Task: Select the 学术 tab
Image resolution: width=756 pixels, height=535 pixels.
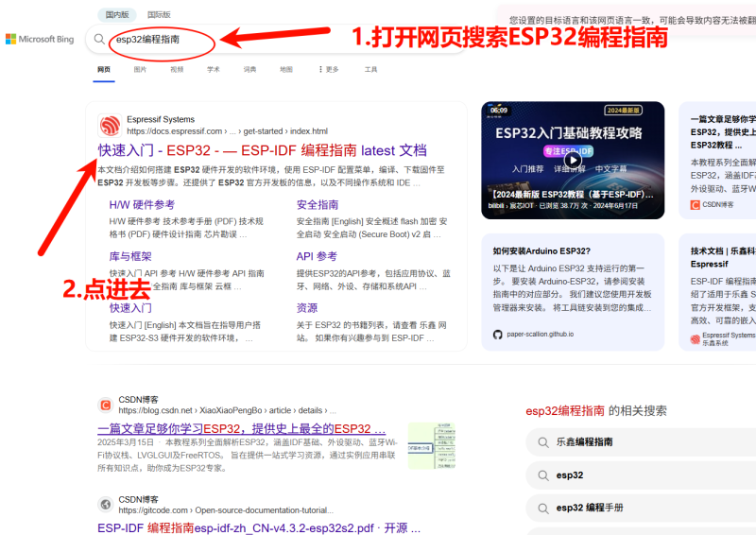Action: (x=214, y=69)
